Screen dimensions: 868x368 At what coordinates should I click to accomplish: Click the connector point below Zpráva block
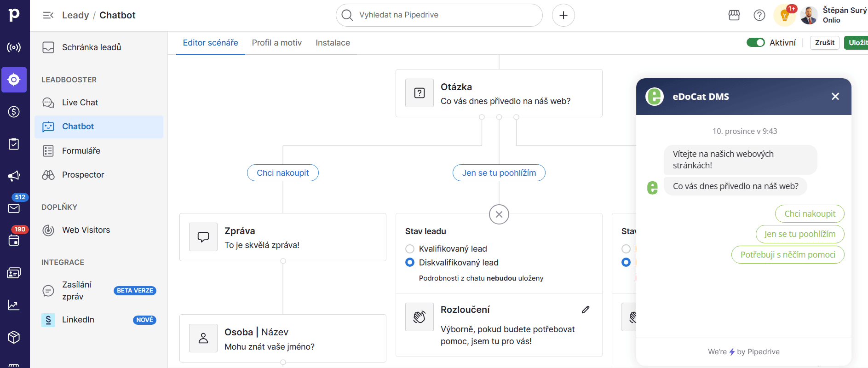pyautogui.click(x=283, y=261)
